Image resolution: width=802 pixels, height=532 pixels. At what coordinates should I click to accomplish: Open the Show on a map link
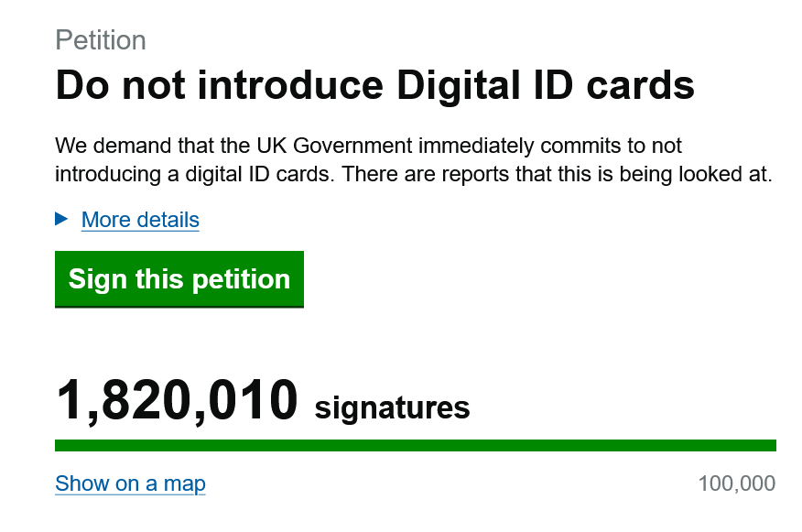pos(130,483)
